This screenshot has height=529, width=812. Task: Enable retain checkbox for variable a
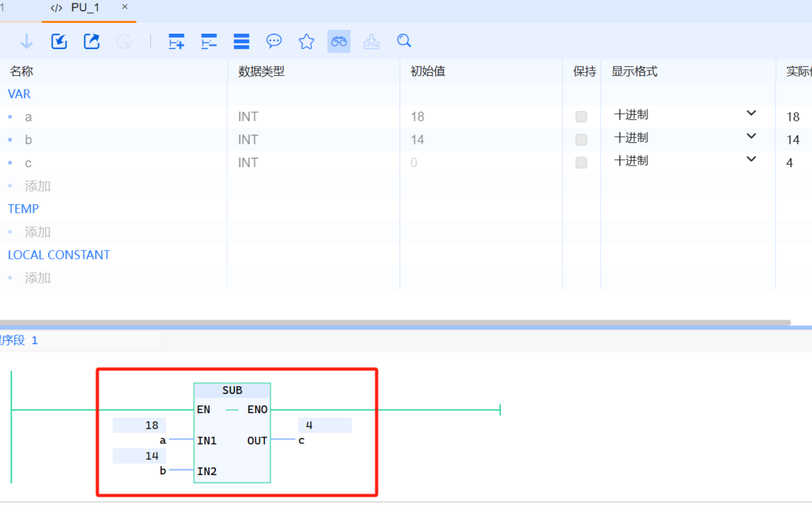(x=581, y=116)
